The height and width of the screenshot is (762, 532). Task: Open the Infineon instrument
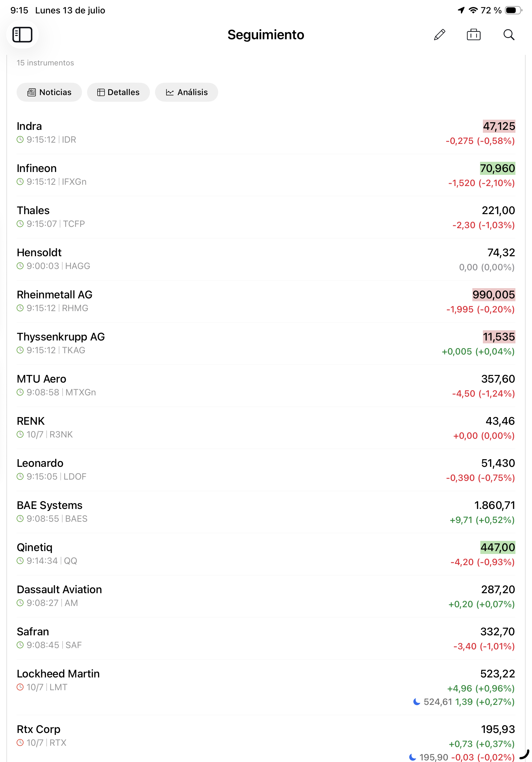coord(266,175)
